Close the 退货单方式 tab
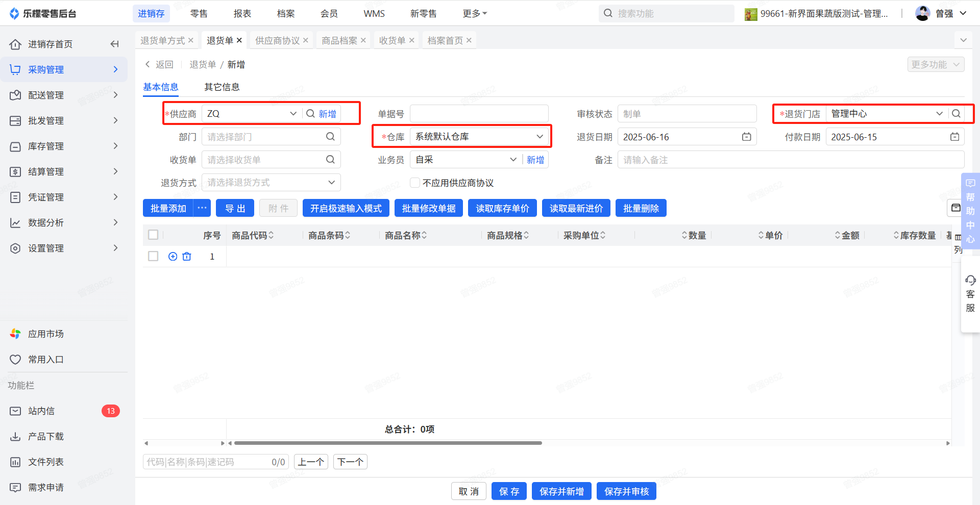980x505 pixels. (191, 40)
